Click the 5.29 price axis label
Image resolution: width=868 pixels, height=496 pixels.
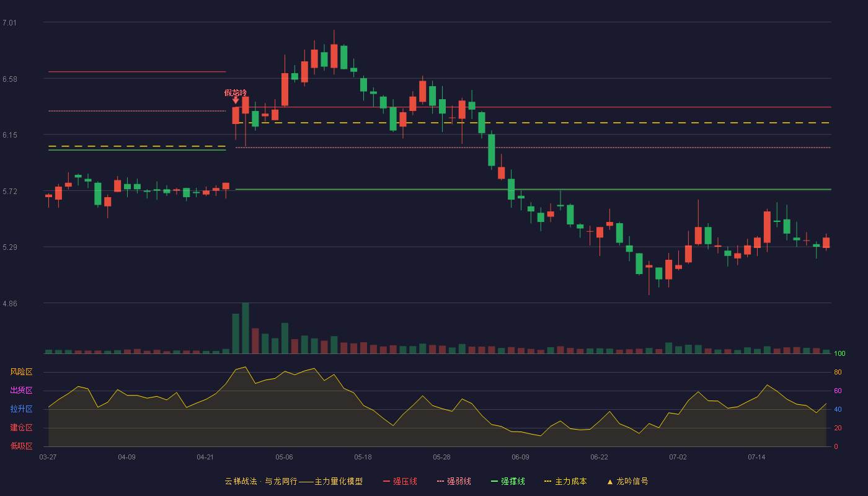[10, 247]
